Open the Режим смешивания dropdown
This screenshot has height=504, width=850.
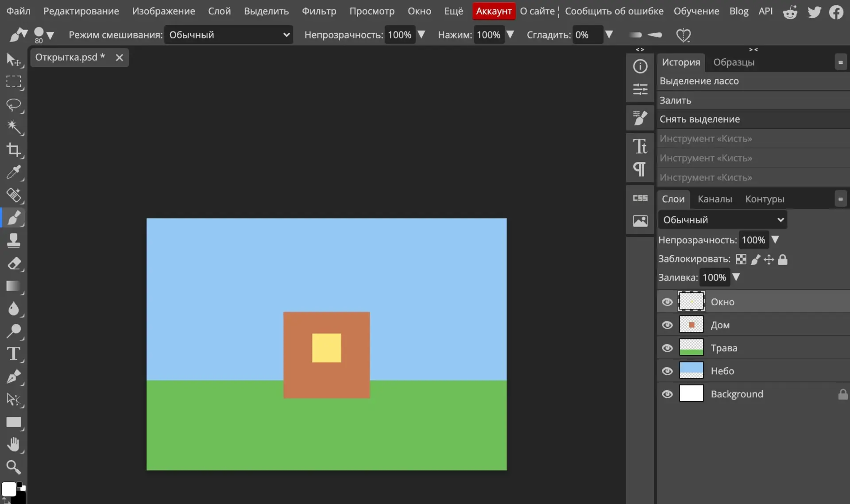coord(228,35)
